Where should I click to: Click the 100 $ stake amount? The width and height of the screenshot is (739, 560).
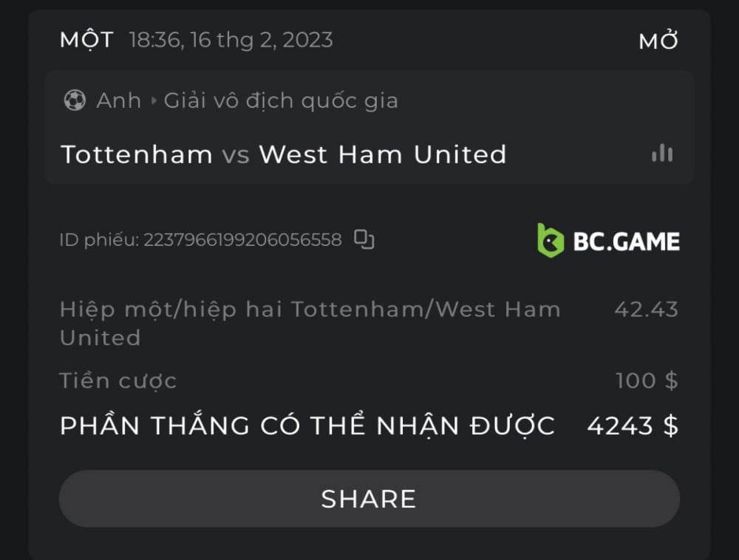[x=647, y=380]
